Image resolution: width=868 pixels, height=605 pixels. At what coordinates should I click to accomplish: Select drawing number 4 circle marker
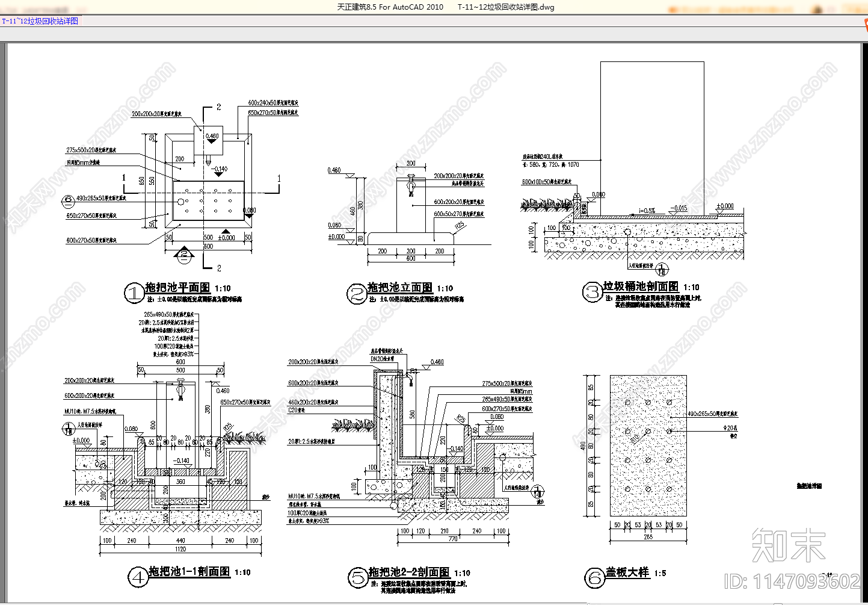pos(138,578)
